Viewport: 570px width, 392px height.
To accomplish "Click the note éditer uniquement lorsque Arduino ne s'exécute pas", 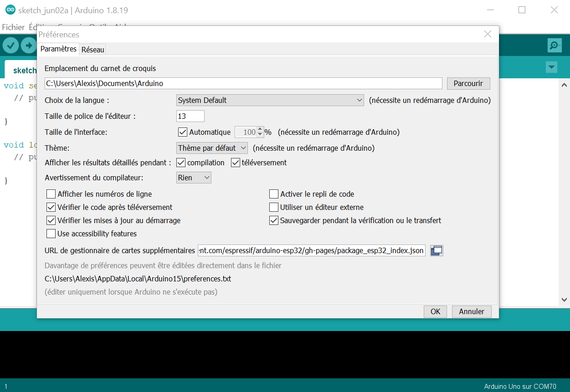I will pyautogui.click(x=131, y=292).
